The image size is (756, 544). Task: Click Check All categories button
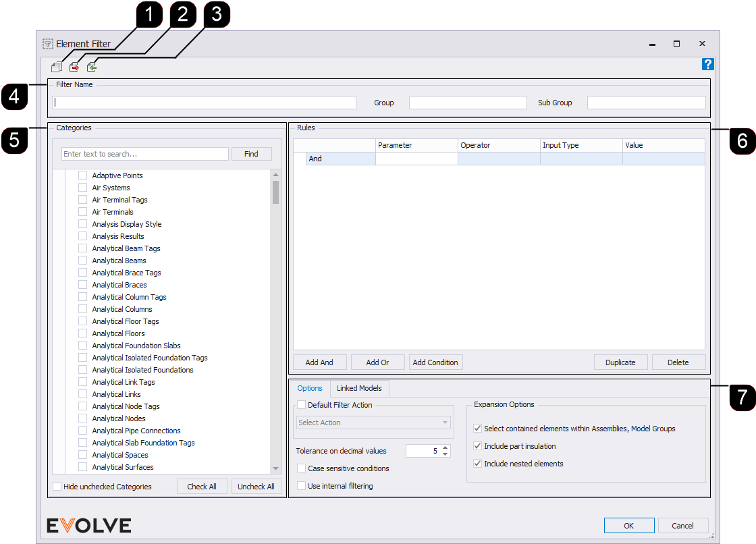pyautogui.click(x=202, y=487)
